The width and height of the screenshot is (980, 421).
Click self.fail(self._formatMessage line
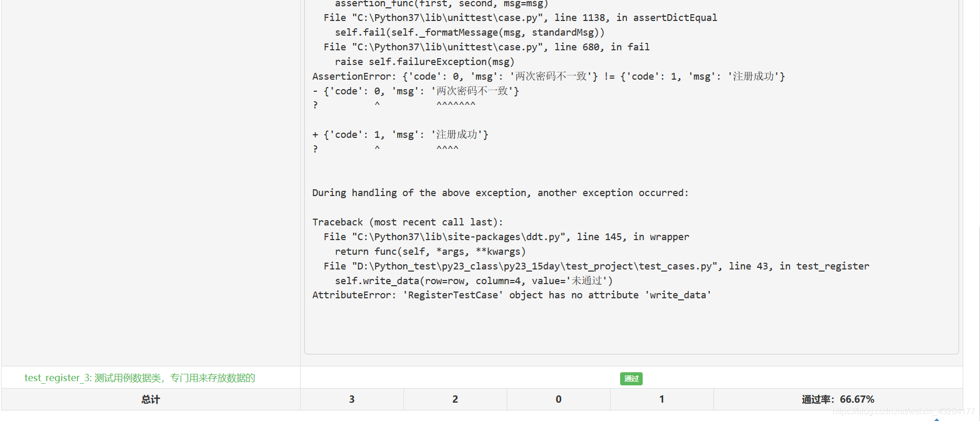(470, 33)
